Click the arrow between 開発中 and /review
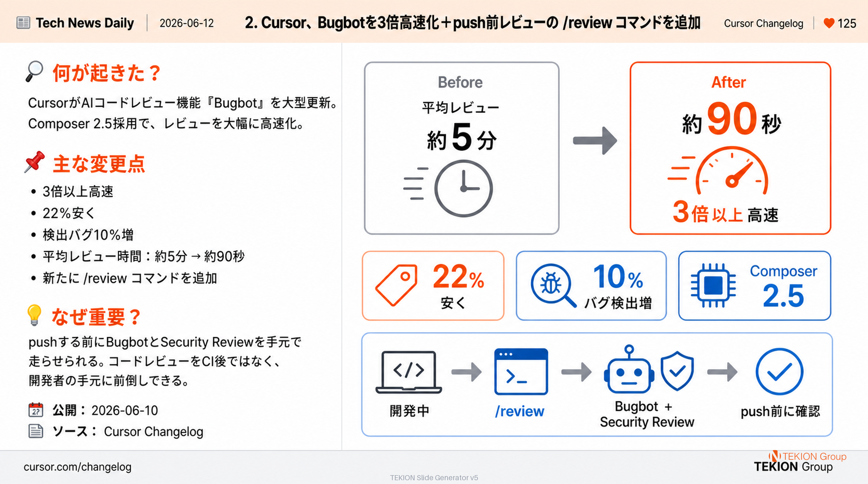Screen dimensions: 868x484 coord(467,372)
